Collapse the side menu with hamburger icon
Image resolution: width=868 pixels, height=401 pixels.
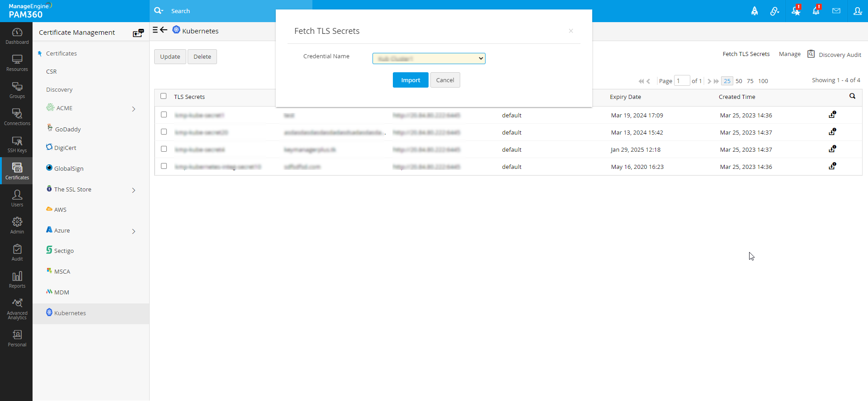coord(155,30)
